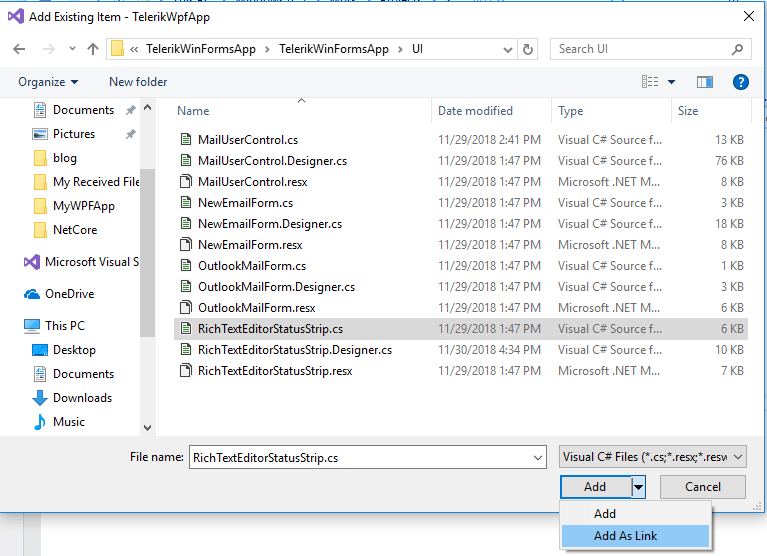
Task: Open NetCore folder icon
Action: [41, 230]
